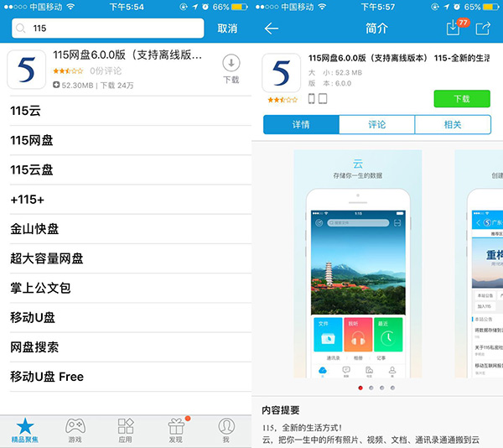
Task: Switch to the 相关 tab
Action: [x=453, y=124]
